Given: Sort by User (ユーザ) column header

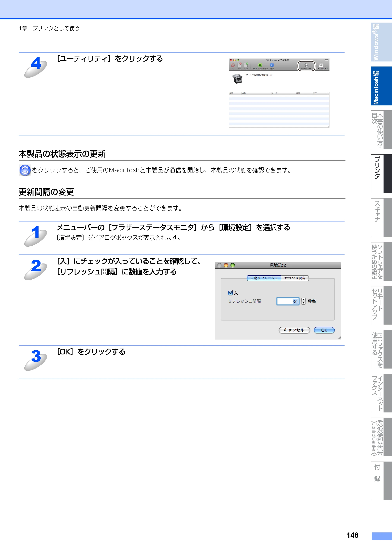Looking at the screenshot, I should (x=283, y=93).
